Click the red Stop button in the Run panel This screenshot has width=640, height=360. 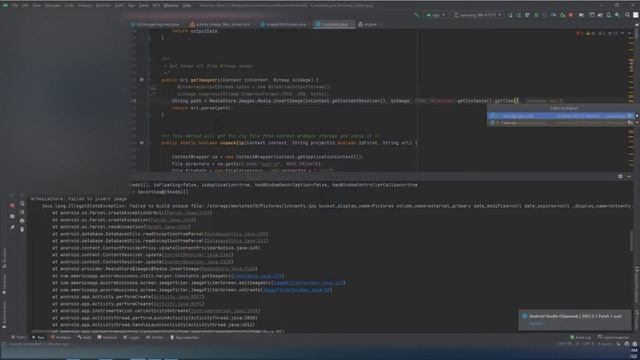point(12,205)
